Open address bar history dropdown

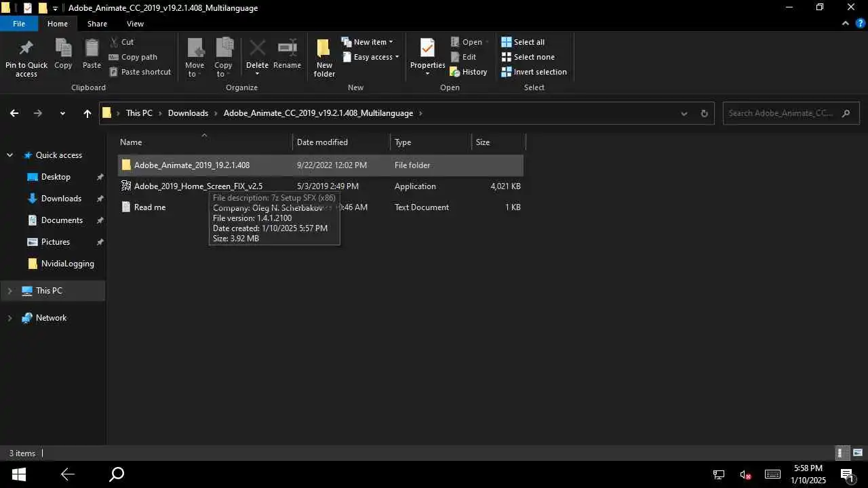coord(684,113)
